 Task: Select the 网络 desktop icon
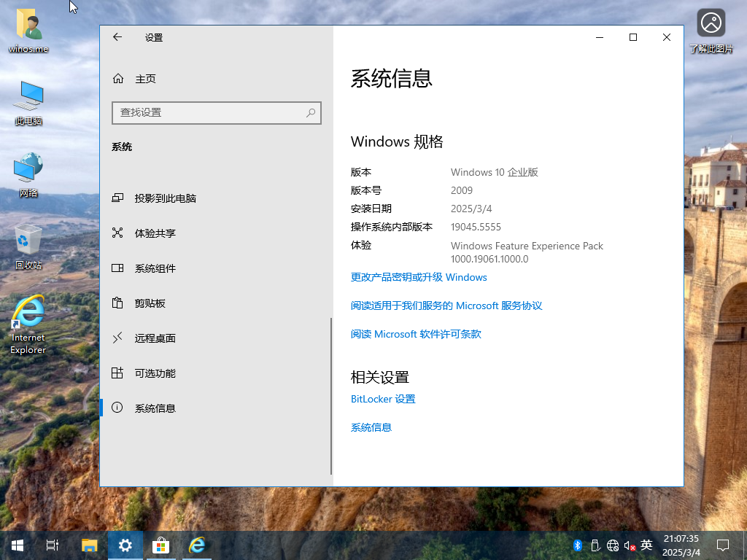(x=28, y=175)
